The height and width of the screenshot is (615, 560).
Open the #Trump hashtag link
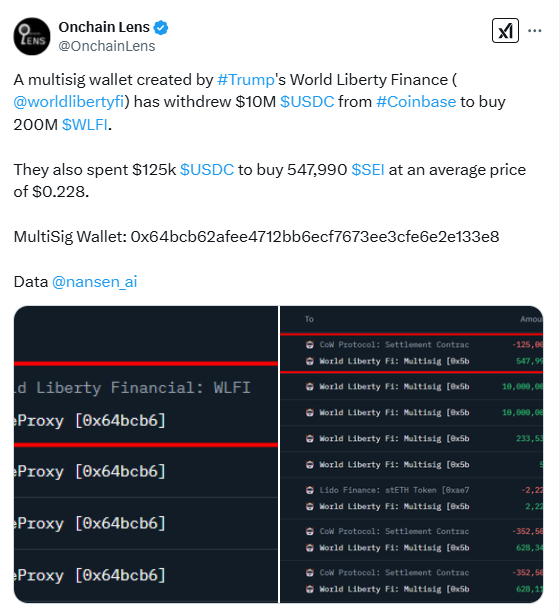[246, 80]
